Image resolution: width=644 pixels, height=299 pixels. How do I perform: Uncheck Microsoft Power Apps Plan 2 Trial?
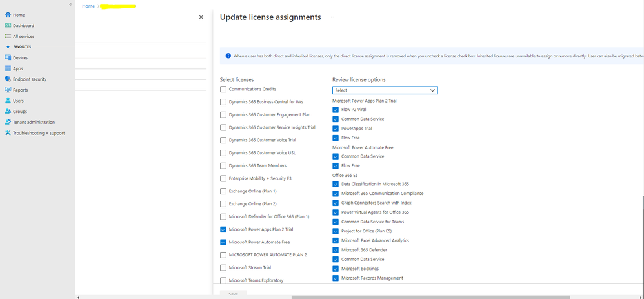pyautogui.click(x=223, y=229)
